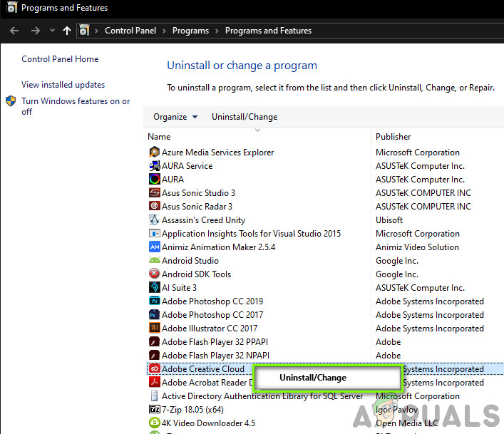Select 7-Zip 18.05 (x64) name

[192, 410]
